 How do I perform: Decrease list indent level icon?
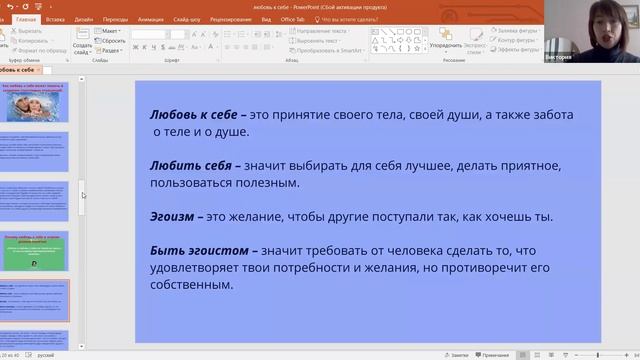[x=257, y=35]
